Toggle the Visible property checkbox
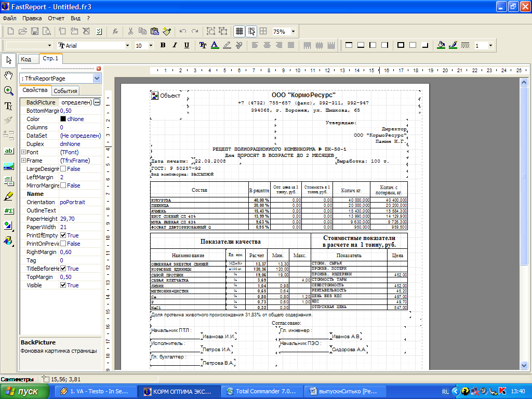Viewport: 532px width, 399px height. pyautogui.click(x=63, y=285)
